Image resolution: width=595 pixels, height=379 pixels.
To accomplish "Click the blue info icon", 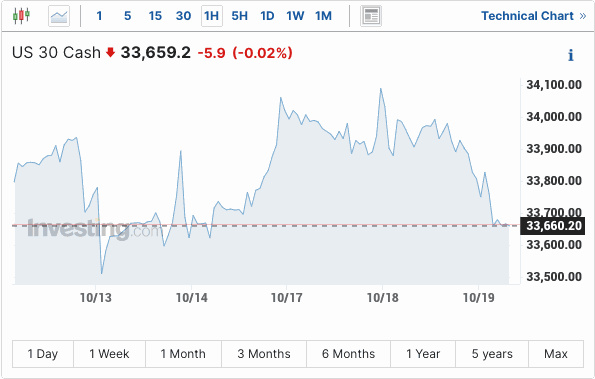I will (571, 55).
